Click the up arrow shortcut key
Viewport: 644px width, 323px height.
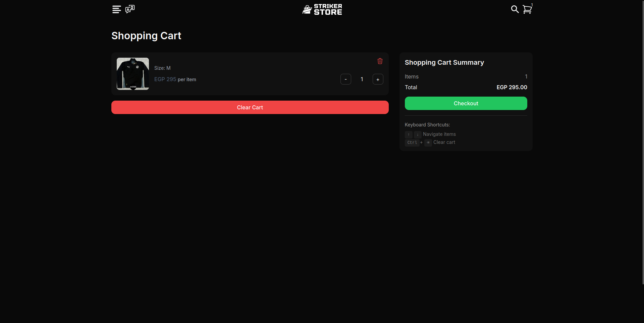[x=409, y=134]
